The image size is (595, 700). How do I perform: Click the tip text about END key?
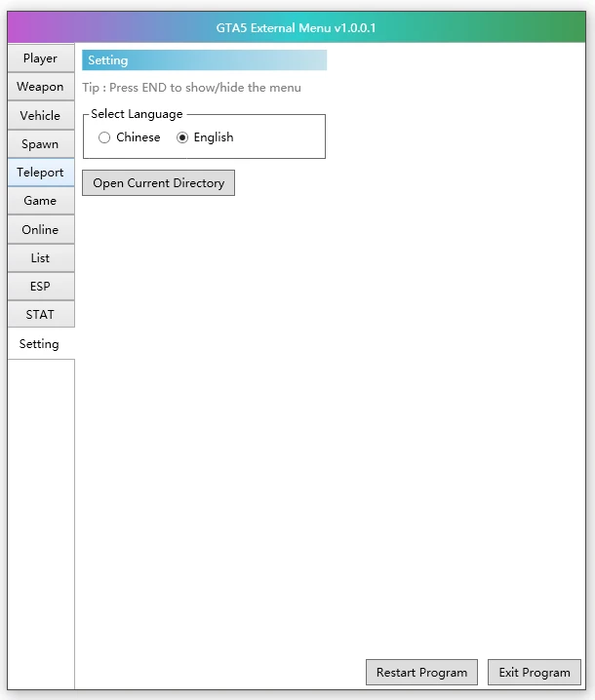pos(191,88)
